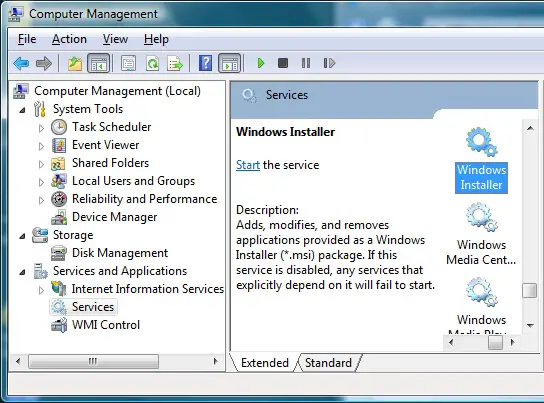
Task: Click the Event Viewer icon
Action: click(x=59, y=145)
